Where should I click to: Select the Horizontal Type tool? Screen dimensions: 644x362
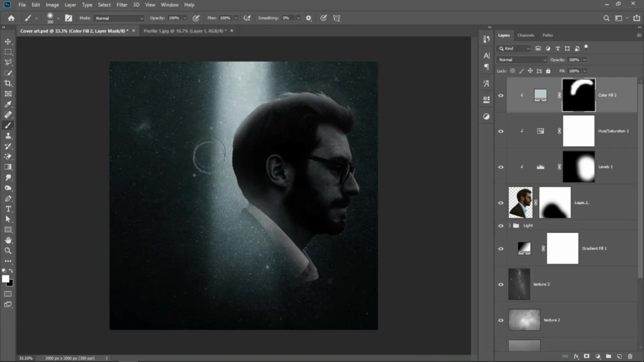8,209
